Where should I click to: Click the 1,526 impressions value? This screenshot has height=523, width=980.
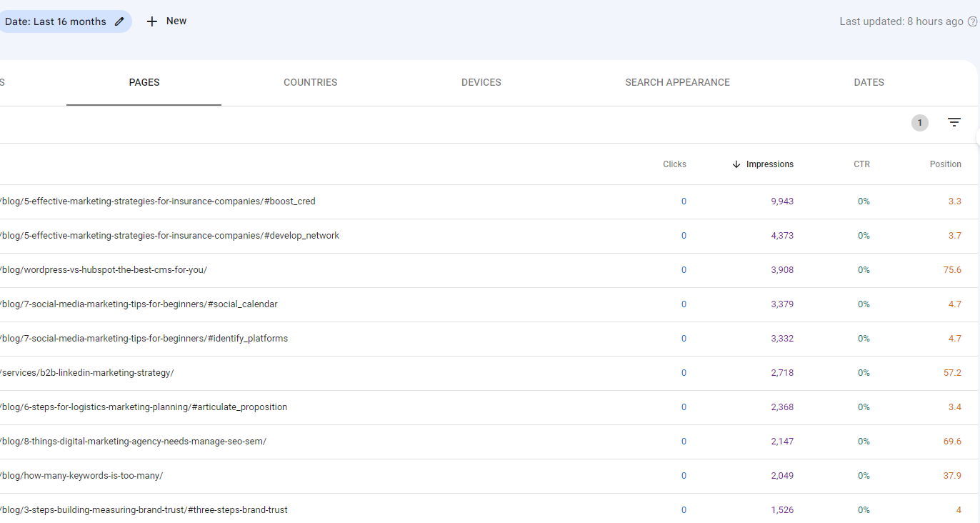coord(782,510)
